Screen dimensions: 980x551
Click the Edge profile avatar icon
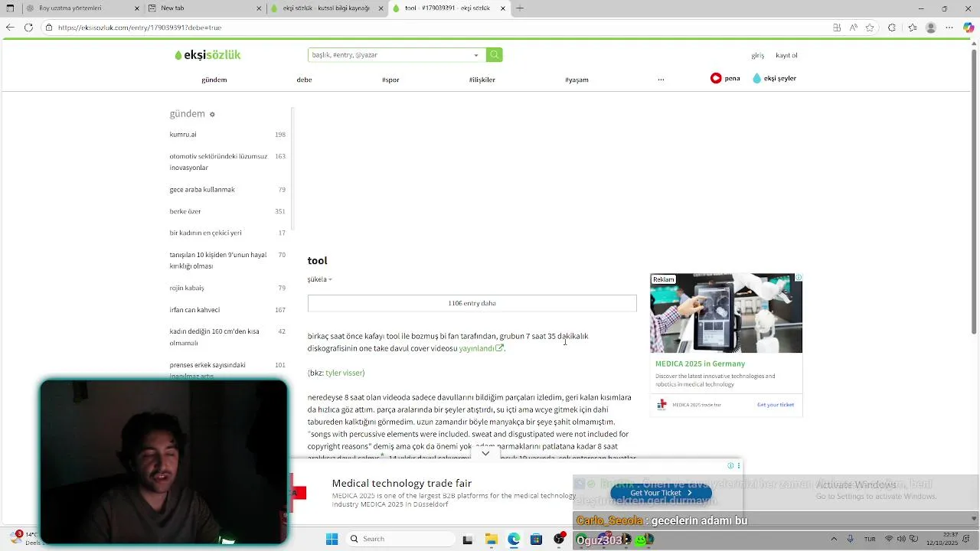(x=931, y=28)
